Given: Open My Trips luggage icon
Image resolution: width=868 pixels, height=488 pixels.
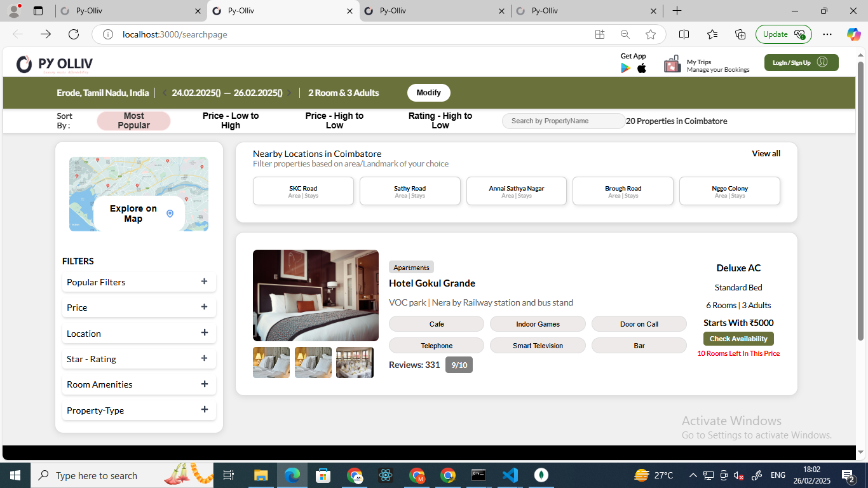Looking at the screenshot, I should tap(672, 65).
